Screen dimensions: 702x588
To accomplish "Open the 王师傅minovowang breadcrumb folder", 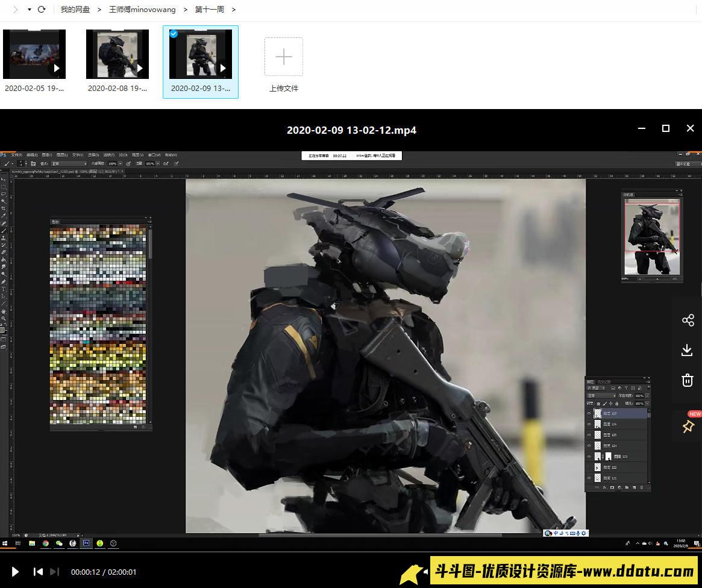I will click(142, 9).
